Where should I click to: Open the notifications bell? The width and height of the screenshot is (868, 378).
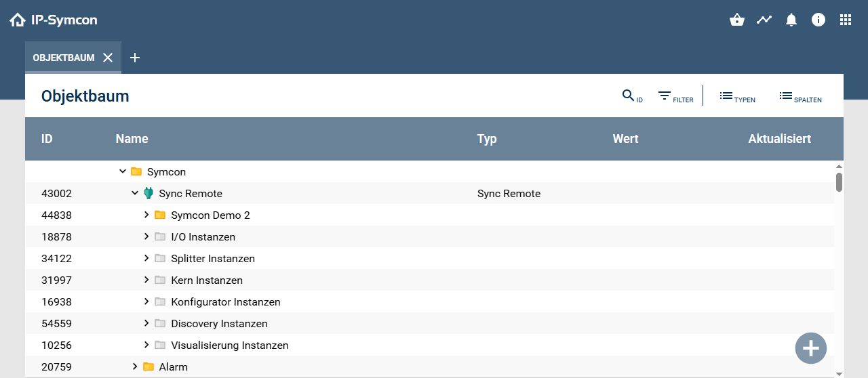(x=791, y=20)
